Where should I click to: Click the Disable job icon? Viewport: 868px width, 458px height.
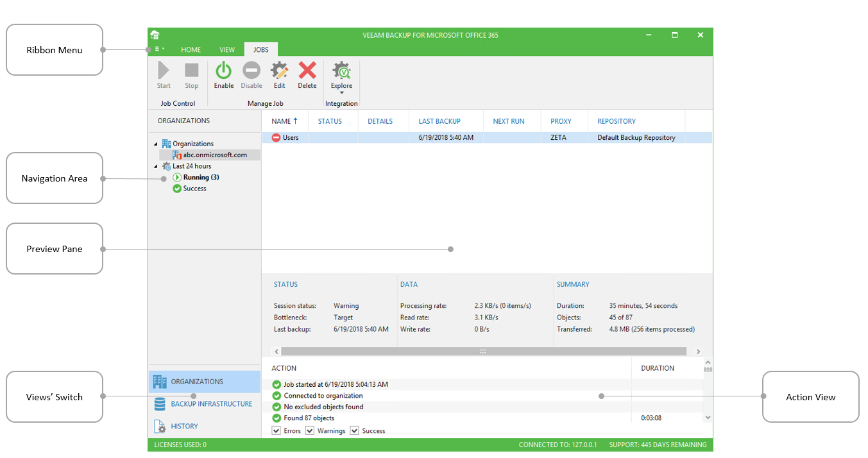251,70
